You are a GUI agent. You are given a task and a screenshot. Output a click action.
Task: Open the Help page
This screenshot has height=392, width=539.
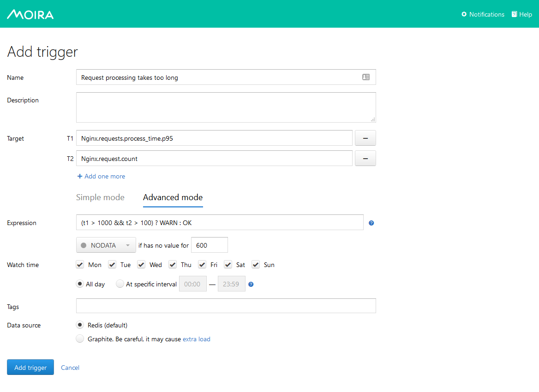coord(521,14)
